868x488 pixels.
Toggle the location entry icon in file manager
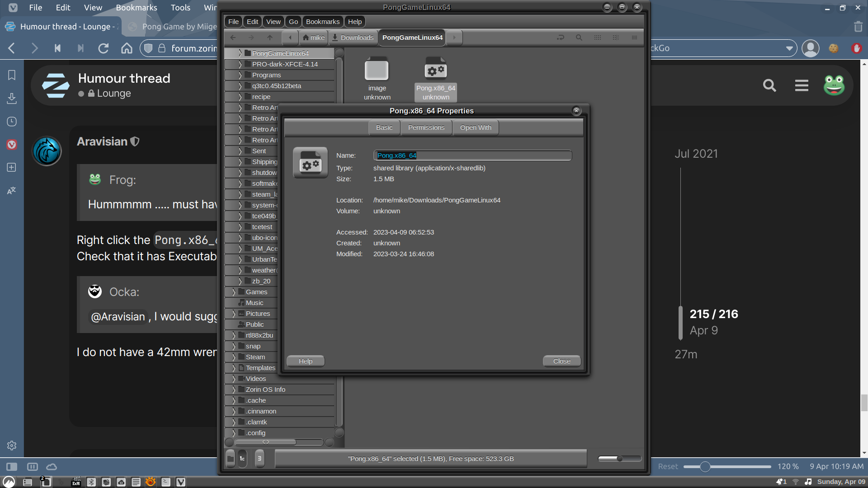click(x=561, y=38)
